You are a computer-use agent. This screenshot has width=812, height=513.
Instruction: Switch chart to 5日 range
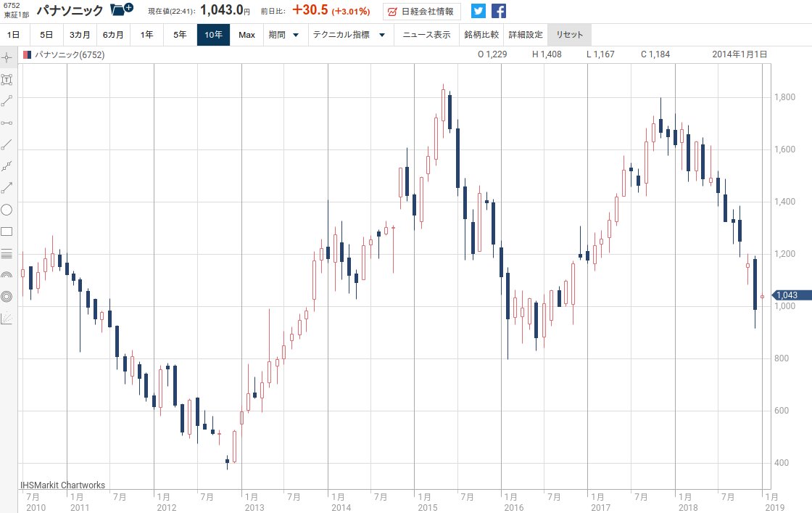click(46, 35)
